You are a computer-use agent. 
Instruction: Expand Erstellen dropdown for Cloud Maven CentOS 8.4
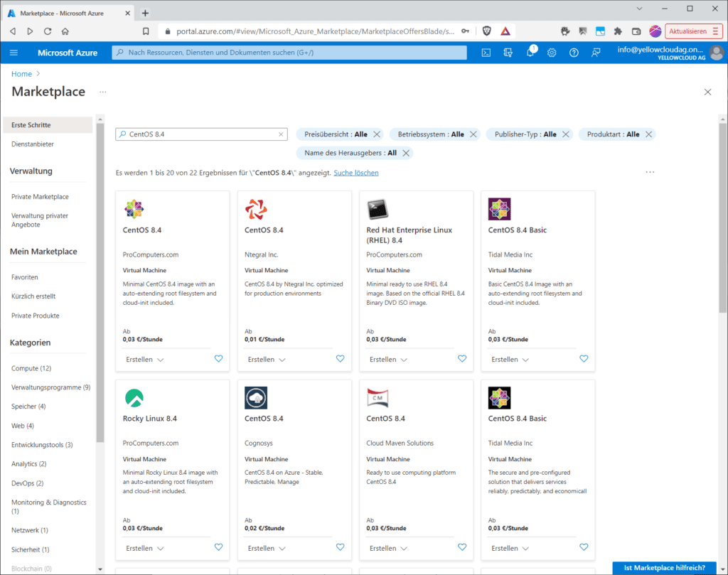[x=388, y=548]
